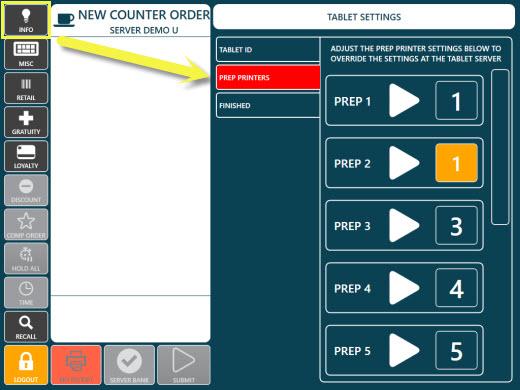Click the PREP 5 arrow to change printer
Image resolution: width=520 pixels, height=390 pixels.
click(x=404, y=350)
